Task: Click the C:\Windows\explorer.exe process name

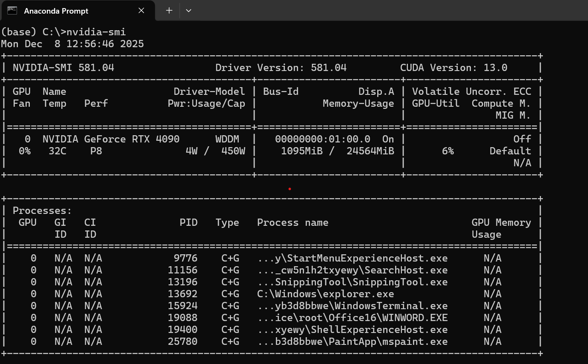Action: (x=325, y=294)
